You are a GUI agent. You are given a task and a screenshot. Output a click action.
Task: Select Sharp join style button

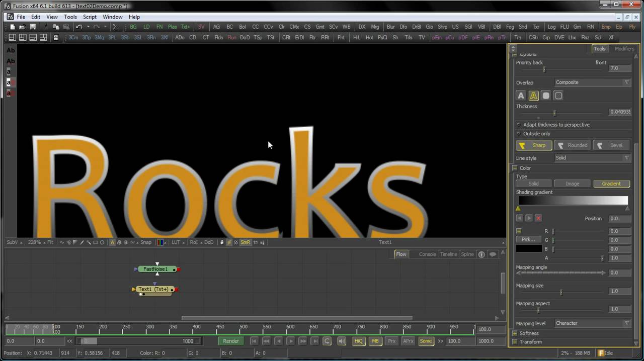(534, 145)
